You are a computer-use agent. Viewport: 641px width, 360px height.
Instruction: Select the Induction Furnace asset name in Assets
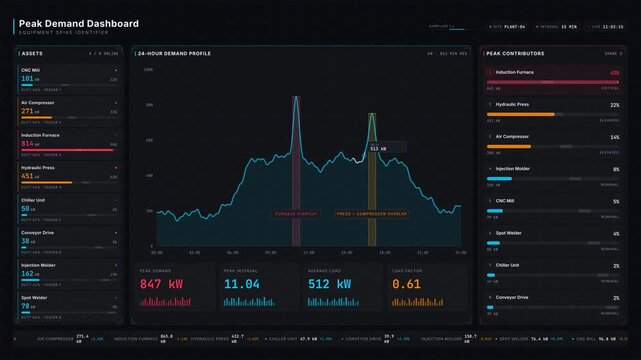[x=40, y=135]
